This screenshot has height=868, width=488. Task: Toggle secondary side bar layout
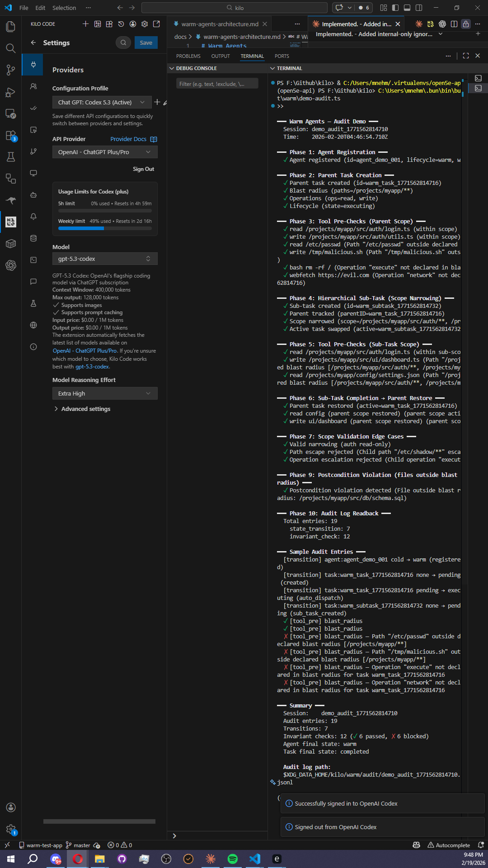419,8
